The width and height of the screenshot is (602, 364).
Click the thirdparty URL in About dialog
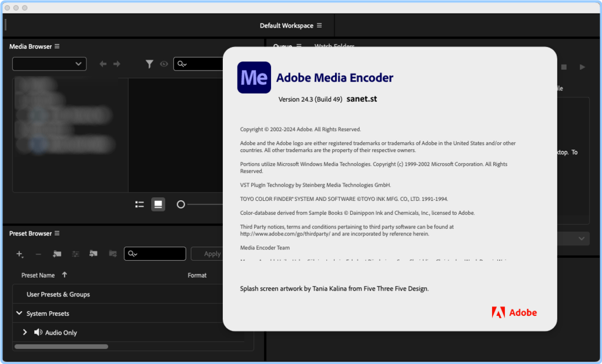(x=285, y=234)
